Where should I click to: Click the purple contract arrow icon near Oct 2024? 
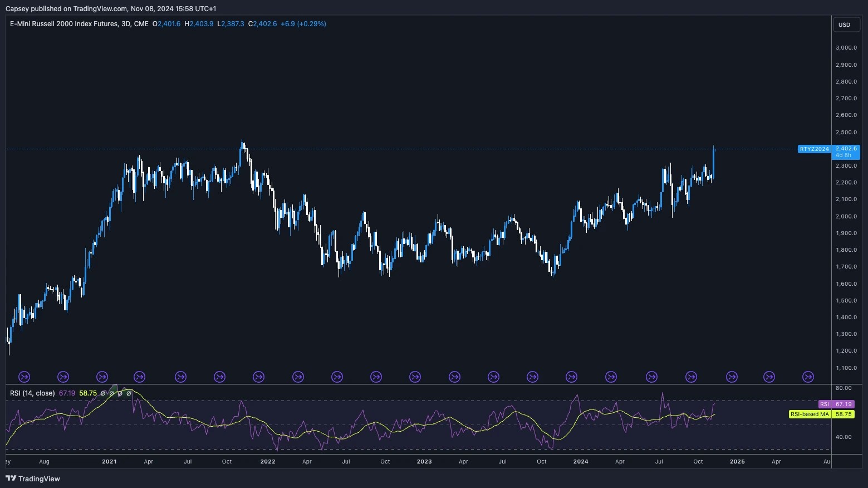tap(690, 377)
